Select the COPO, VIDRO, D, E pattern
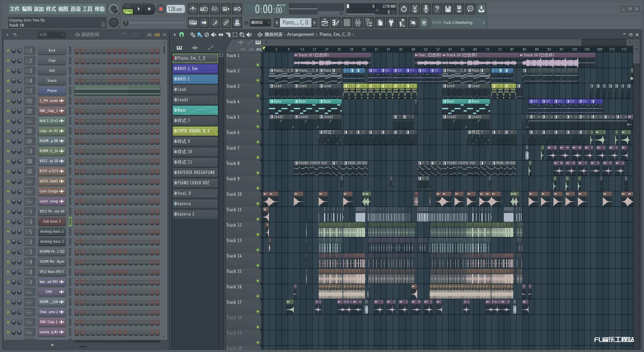Image resolution: width=644 pixels, height=352 pixels. click(195, 131)
